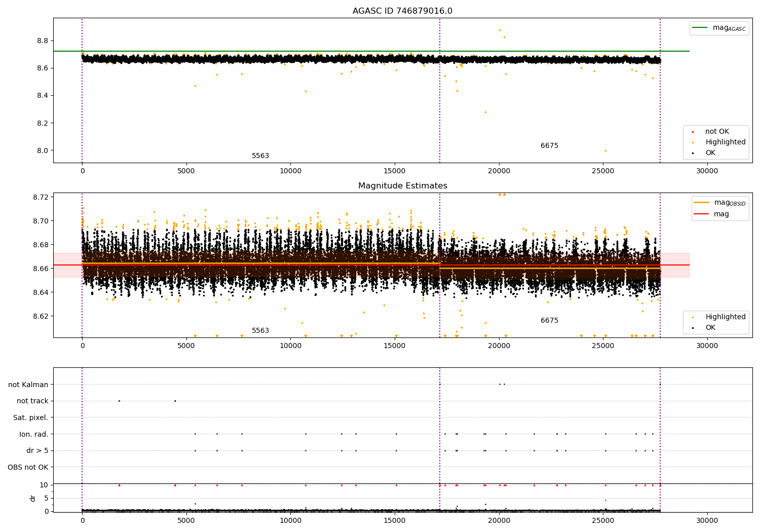Viewport: 760px width, 532px height.
Task: Select the mag AGASC legend label in top plot
Action: (729, 28)
